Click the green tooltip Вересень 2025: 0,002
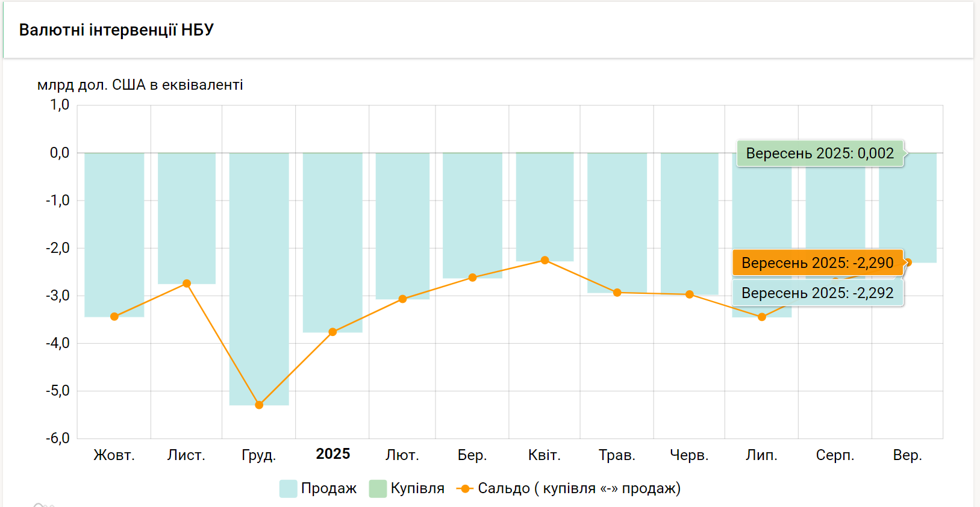This screenshot has height=507, width=980. [x=820, y=154]
